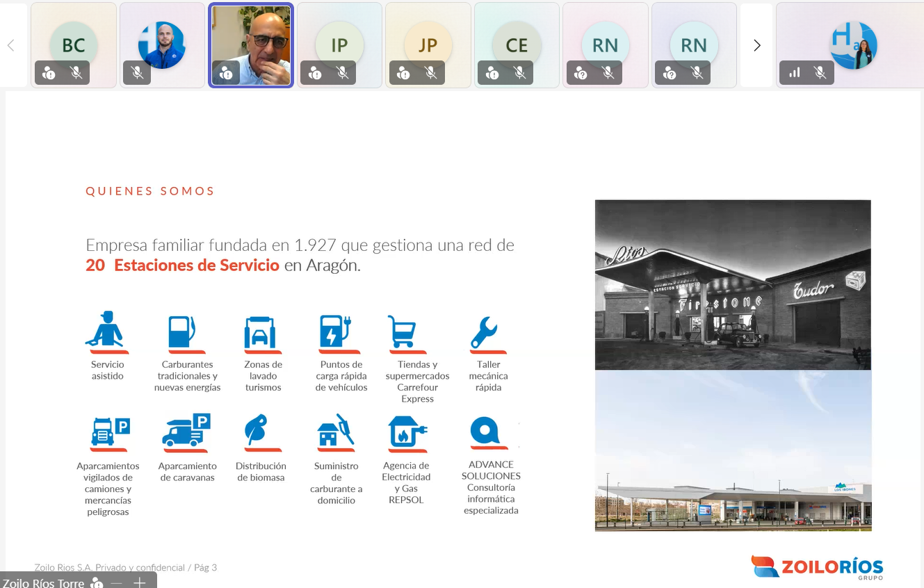The image size is (924, 588).
Task: Click the wrench icon for Taller mecánica
Action: pos(484,332)
